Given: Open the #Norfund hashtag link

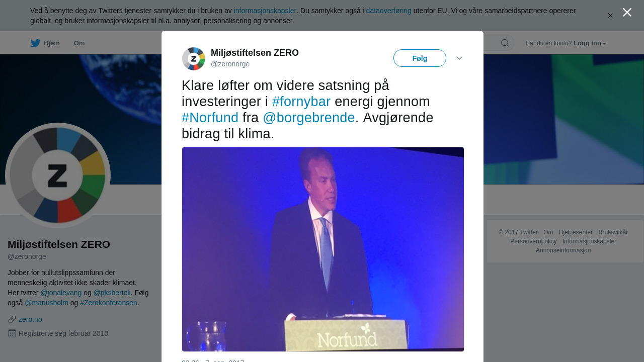Looking at the screenshot, I should 210,118.
